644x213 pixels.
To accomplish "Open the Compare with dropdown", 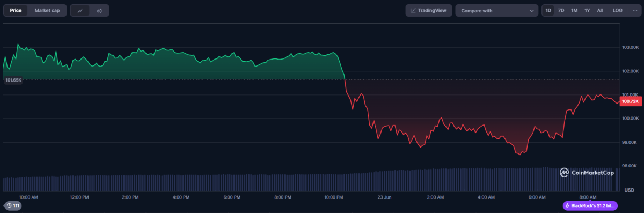I will coord(496,10).
